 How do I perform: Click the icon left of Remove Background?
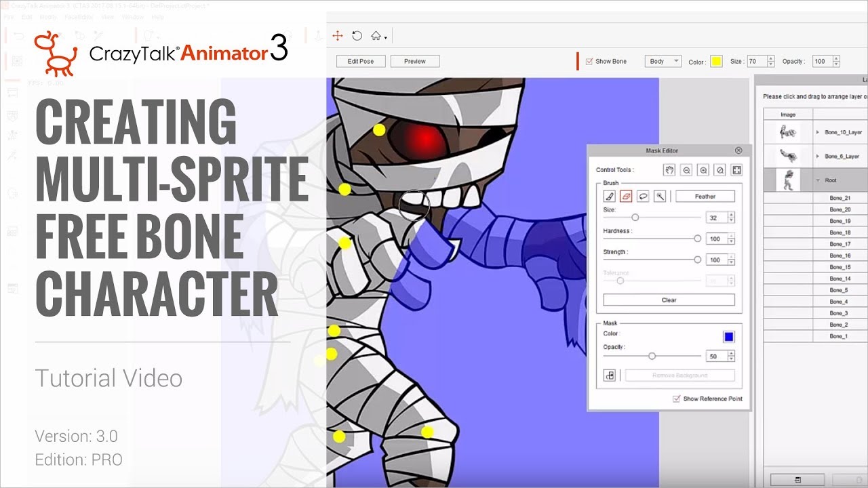(610, 375)
